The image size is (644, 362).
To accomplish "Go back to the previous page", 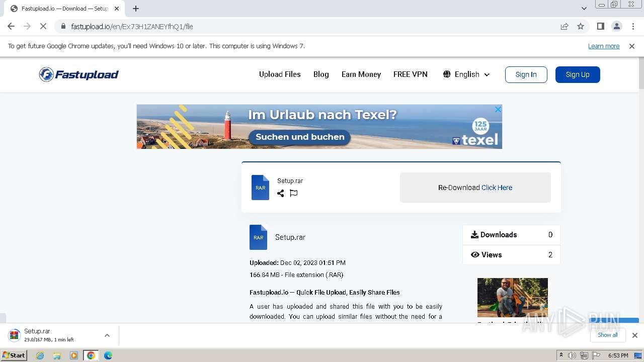I will (x=11, y=26).
